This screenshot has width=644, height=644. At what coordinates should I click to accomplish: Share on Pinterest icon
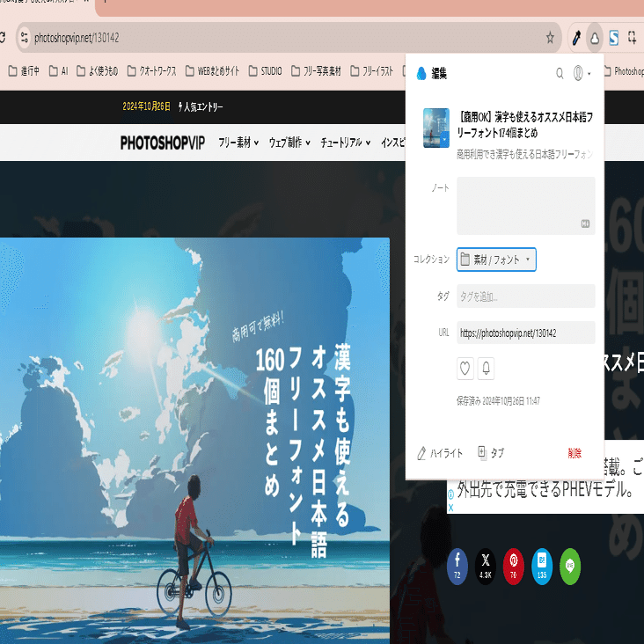point(514,566)
